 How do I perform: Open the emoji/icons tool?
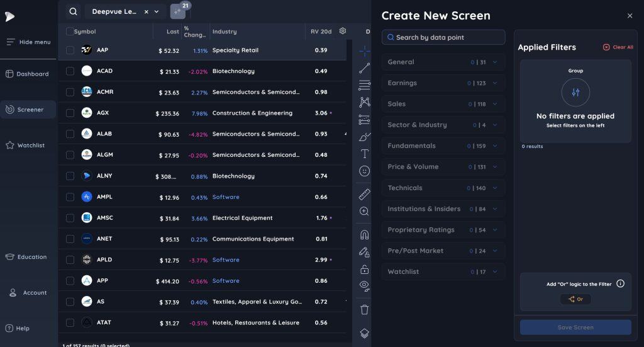pyautogui.click(x=364, y=171)
